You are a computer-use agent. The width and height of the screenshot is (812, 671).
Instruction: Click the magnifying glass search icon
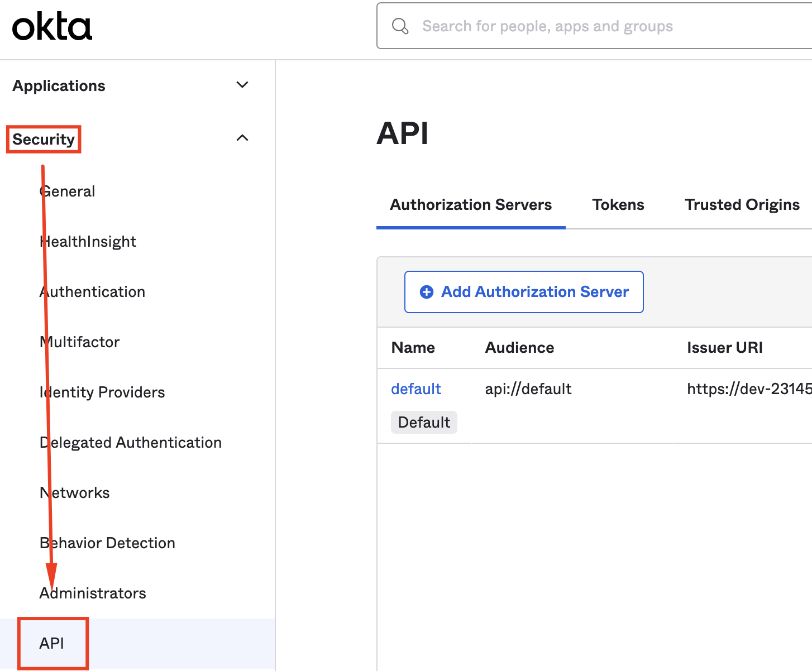pos(400,26)
